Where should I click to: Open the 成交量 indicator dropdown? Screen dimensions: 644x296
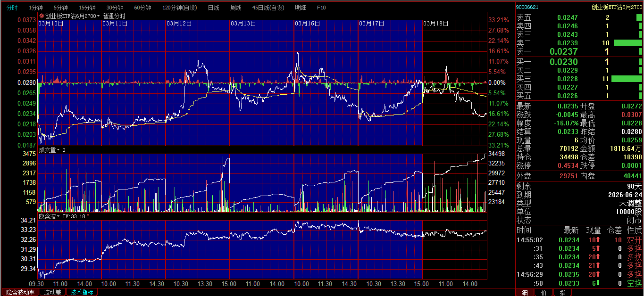pyautogui.click(x=49, y=150)
